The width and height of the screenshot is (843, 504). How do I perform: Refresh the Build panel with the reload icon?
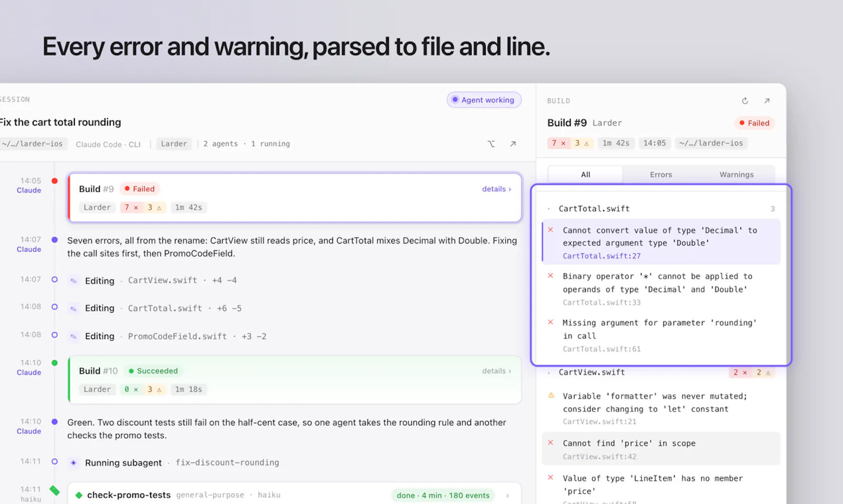pyautogui.click(x=745, y=101)
